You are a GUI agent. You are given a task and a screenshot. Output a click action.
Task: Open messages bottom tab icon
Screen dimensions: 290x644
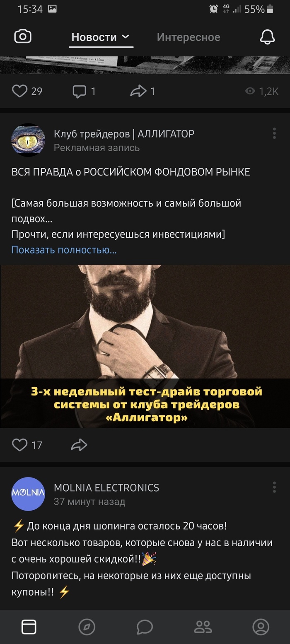[x=145, y=627]
